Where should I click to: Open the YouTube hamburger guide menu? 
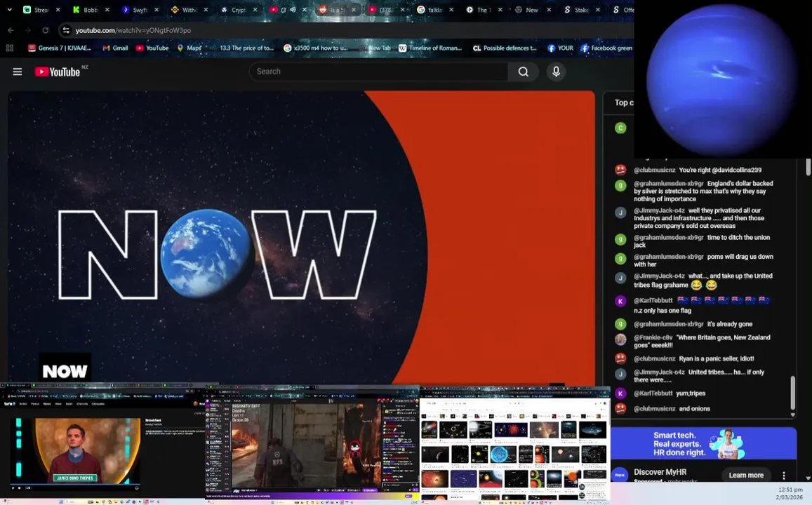click(x=17, y=72)
